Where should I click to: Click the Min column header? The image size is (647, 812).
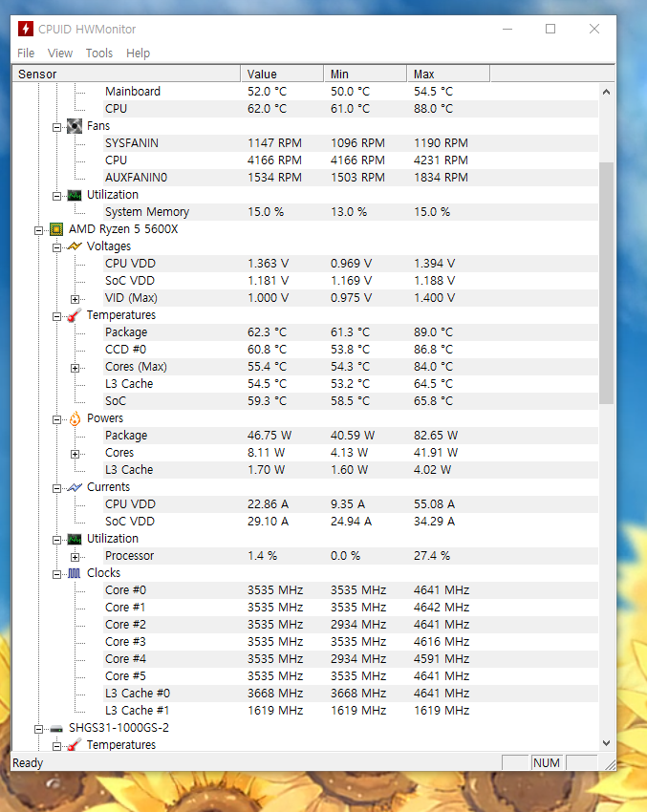(365, 75)
